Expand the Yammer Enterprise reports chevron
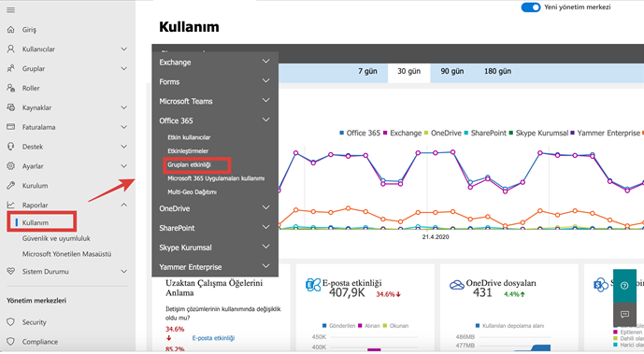 click(266, 266)
